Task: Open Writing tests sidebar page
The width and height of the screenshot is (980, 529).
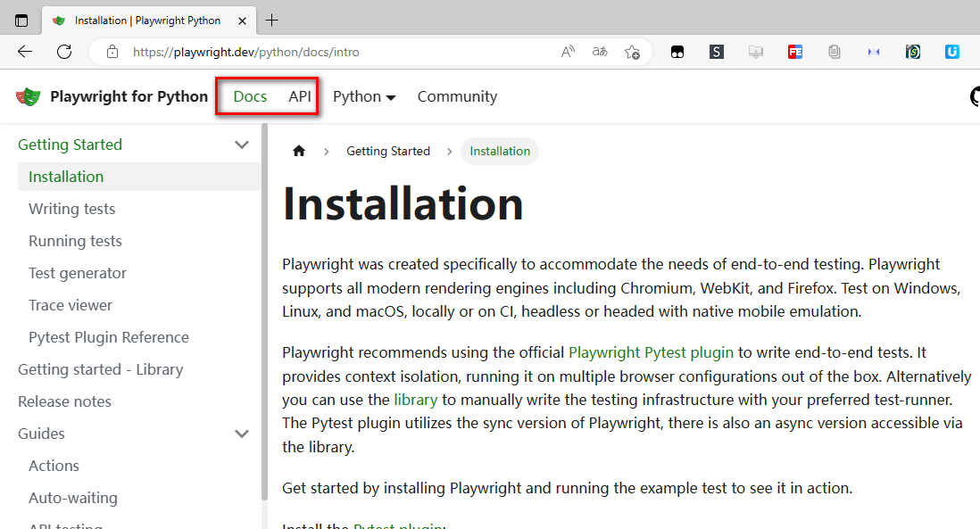Action: (x=72, y=210)
